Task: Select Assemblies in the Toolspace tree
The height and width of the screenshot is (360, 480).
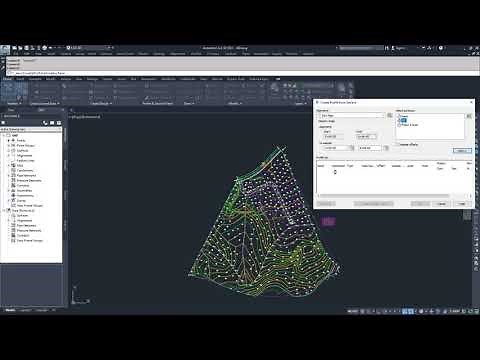Action: pos(24,190)
